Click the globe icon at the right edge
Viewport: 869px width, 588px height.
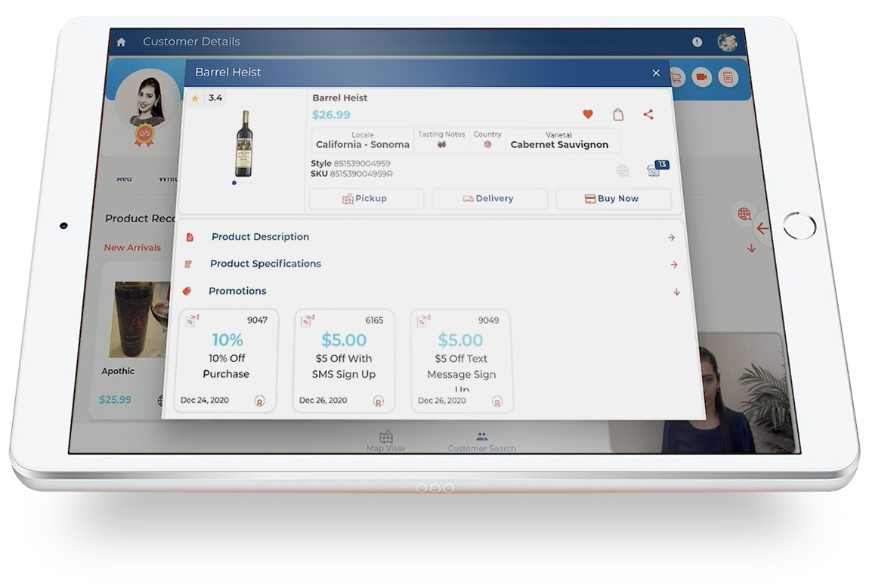(744, 213)
